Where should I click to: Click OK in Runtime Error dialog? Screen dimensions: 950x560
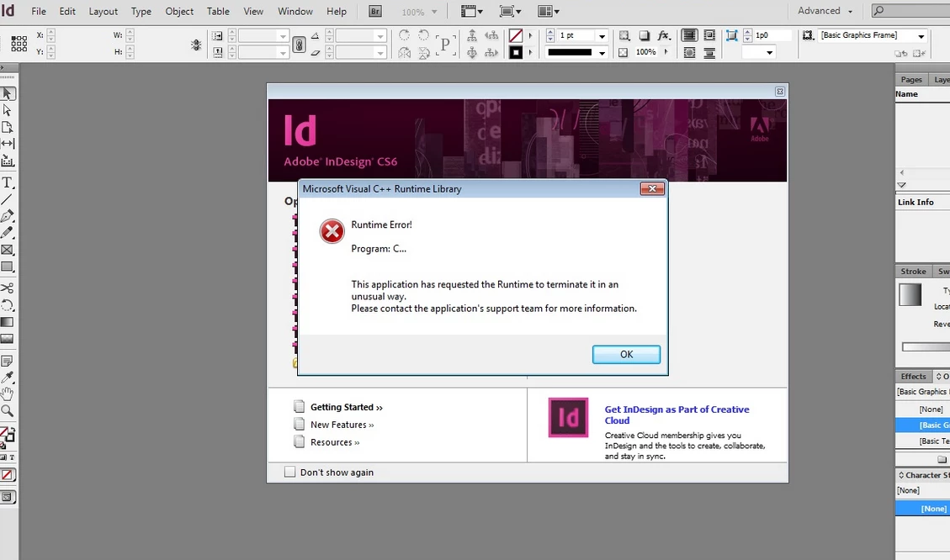pos(626,354)
